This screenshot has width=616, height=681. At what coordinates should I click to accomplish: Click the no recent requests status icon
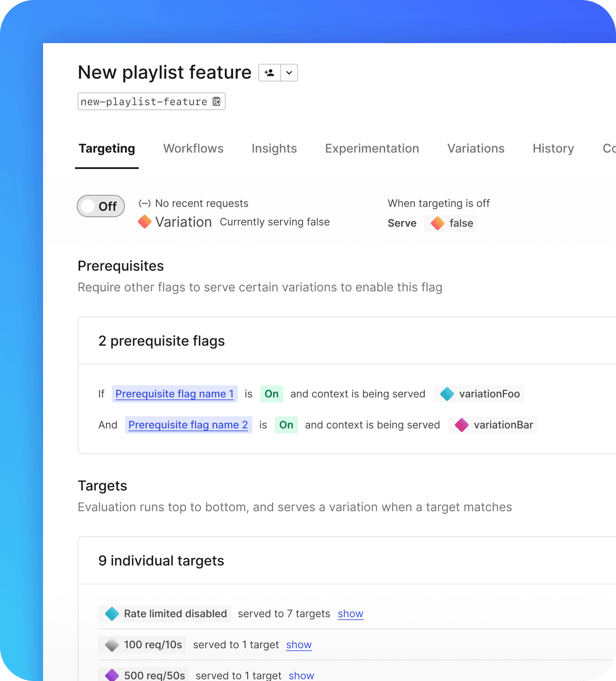145,203
